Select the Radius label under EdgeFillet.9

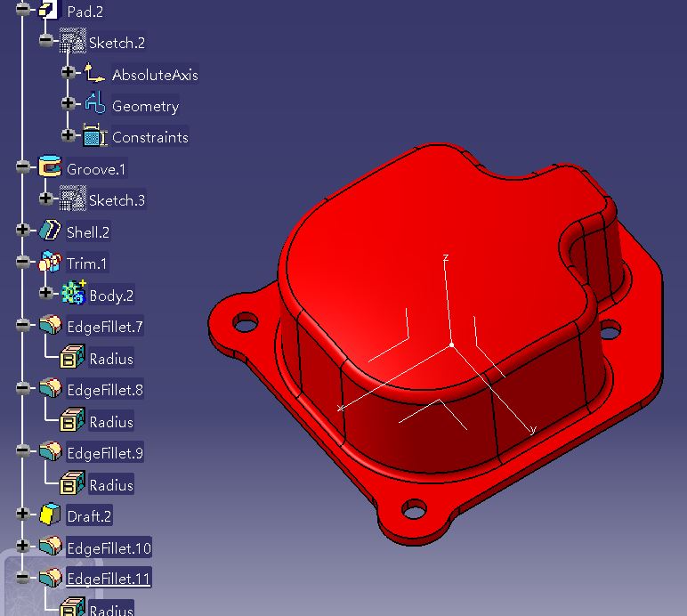click(111, 485)
